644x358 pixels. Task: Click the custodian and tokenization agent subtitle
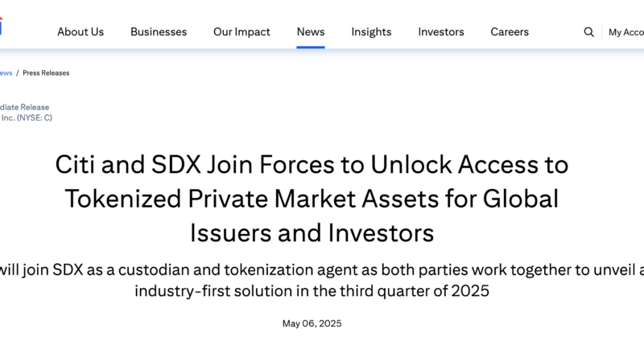point(322,281)
